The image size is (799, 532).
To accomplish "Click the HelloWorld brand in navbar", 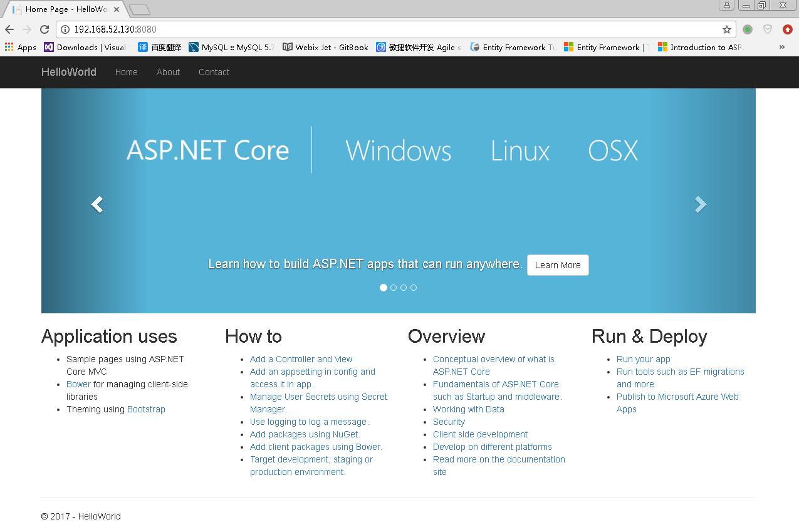I will 69,72.
